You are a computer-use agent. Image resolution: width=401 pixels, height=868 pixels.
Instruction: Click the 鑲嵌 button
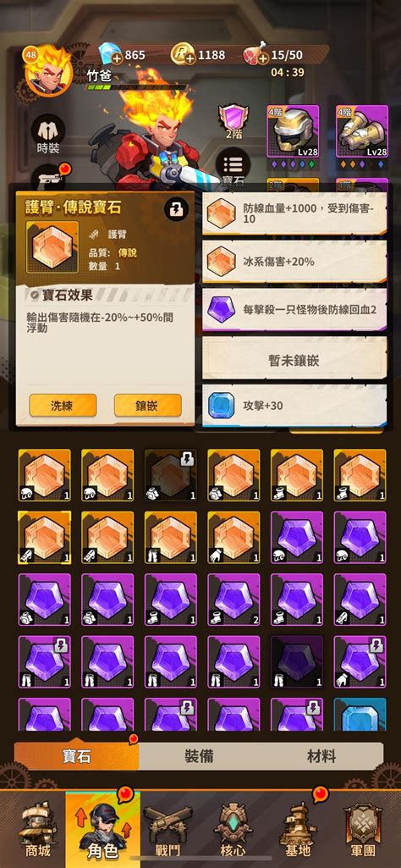pos(148,406)
